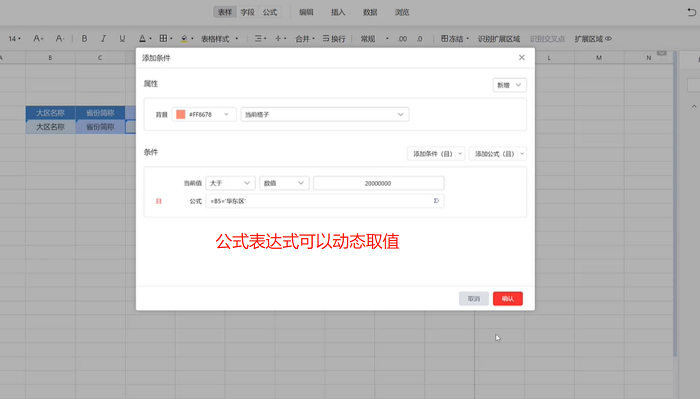Image resolution: width=700 pixels, height=399 pixels.
Task: Open font color dropdown arrow
Action: tap(150, 39)
